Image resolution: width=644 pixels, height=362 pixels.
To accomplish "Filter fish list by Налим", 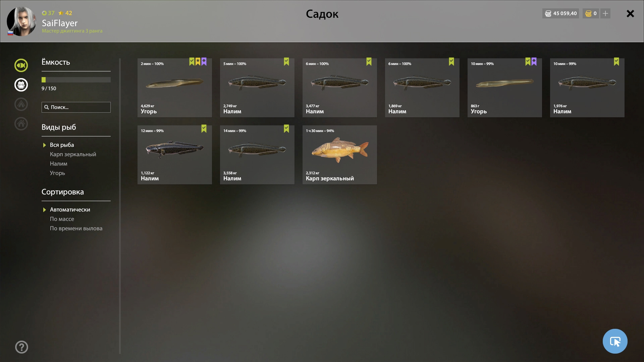I will [58, 164].
